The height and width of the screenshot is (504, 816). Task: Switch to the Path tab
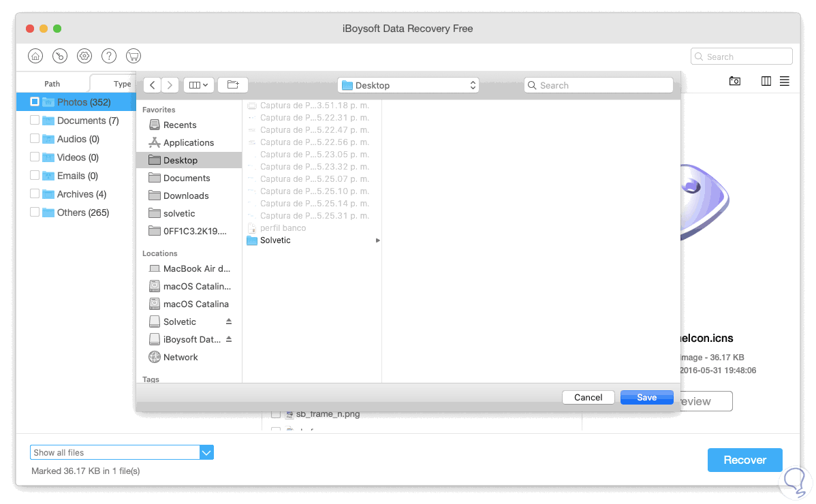52,84
